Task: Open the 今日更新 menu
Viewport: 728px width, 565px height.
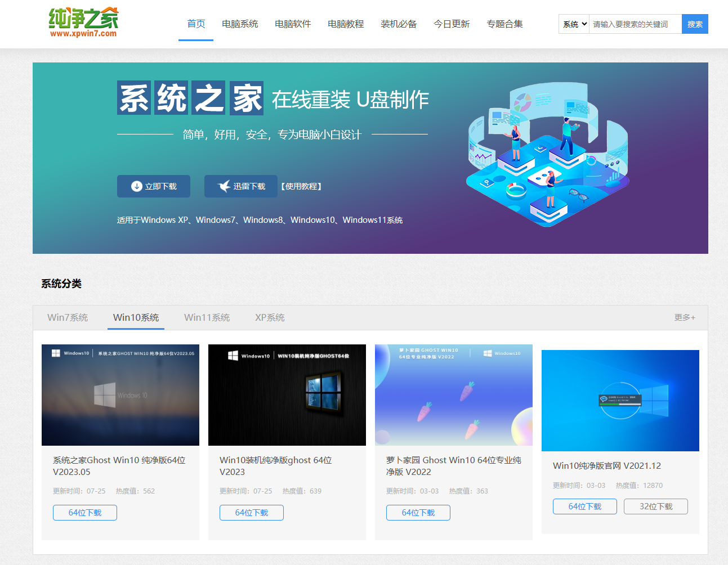Action: 452,24
